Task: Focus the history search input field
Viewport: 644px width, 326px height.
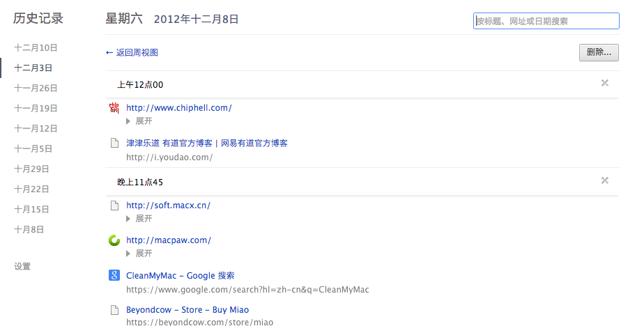Action: point(546,22)
